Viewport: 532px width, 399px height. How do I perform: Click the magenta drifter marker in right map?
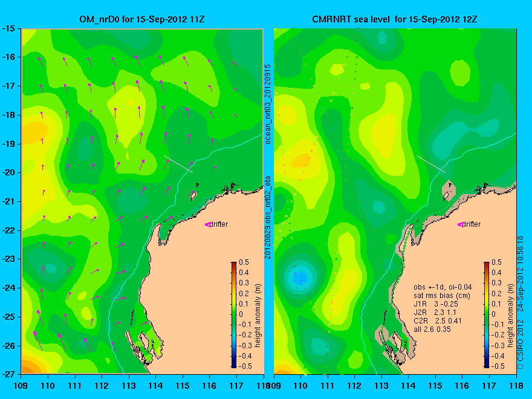461,225
